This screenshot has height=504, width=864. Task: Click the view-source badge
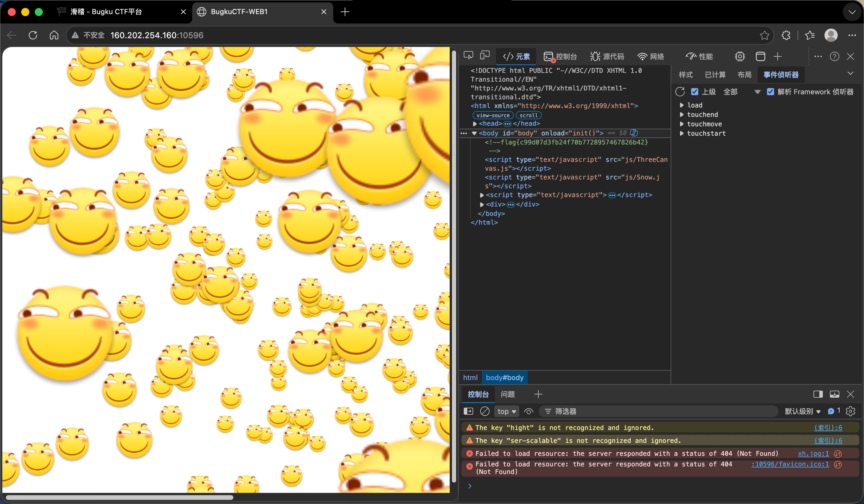click(493, 115)
